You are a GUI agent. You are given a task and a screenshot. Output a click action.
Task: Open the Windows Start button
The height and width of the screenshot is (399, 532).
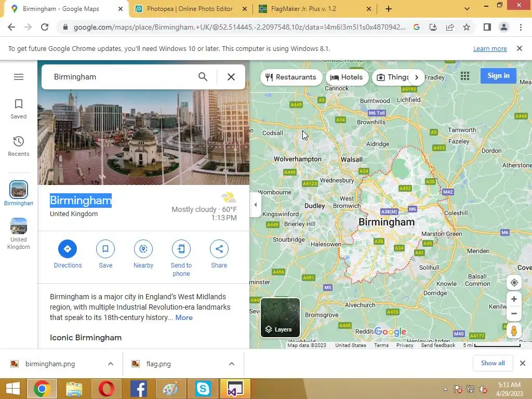13,389
